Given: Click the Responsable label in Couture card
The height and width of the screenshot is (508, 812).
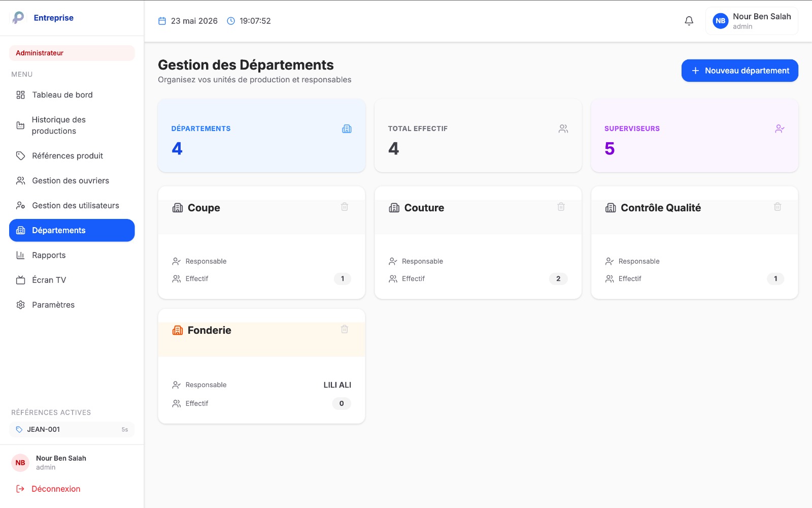Looking at the screenshot, I should 422,262.
